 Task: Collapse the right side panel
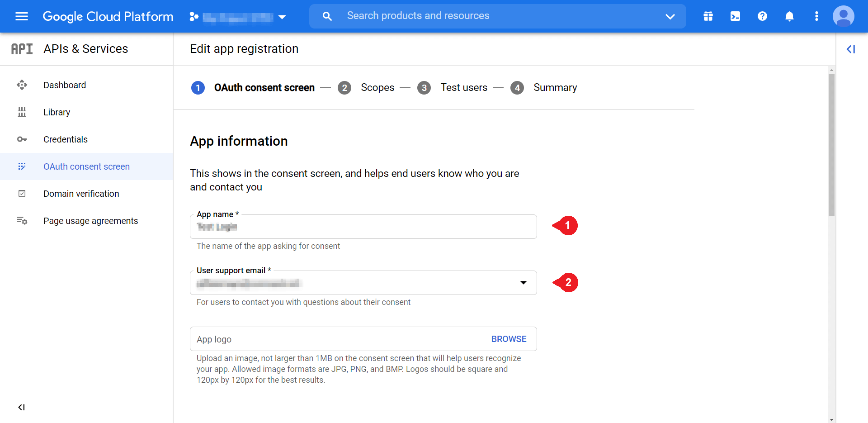click(x=851, y=49)
